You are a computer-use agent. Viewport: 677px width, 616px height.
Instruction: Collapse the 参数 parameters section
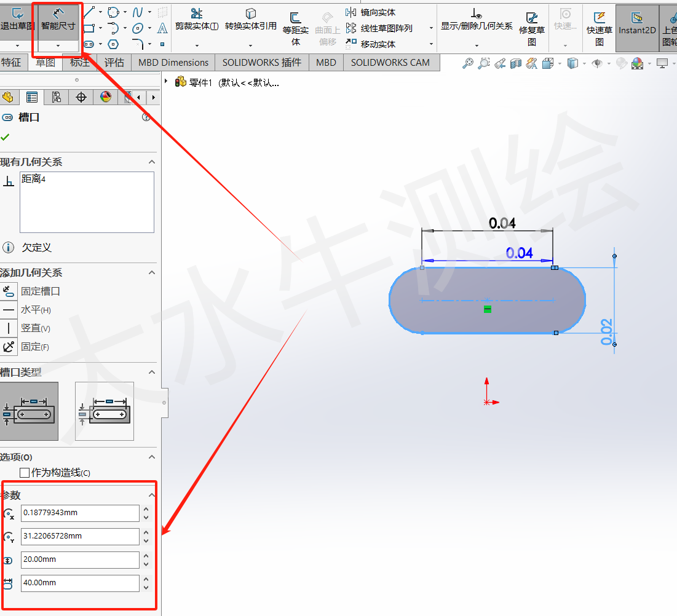click(x=151, y=495)
